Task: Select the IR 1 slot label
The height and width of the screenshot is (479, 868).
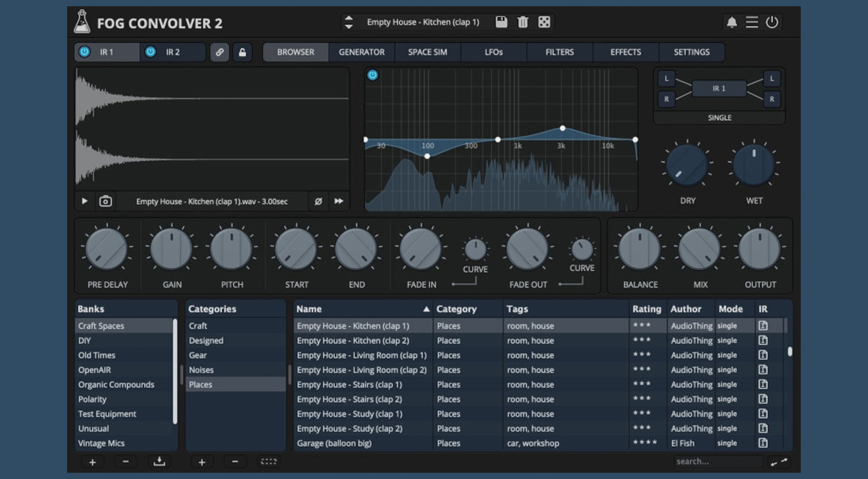Action: click(107, 52)
